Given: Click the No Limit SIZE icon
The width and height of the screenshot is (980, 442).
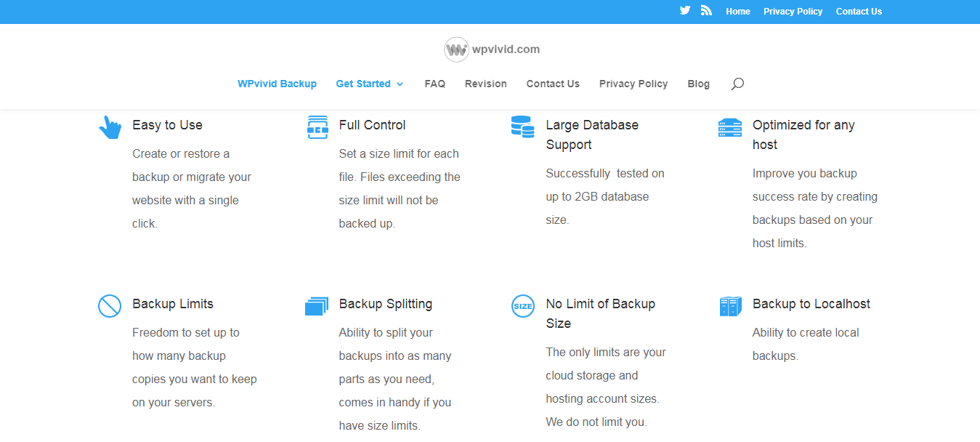Looking at the screenshot, I should [x=523, y=306].
